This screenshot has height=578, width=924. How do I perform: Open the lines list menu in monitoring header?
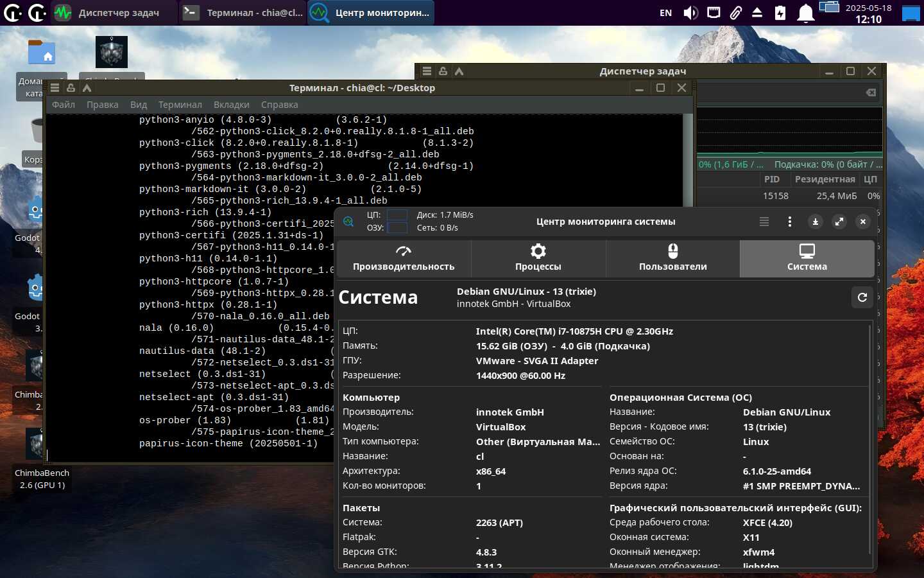click(764, 222)
